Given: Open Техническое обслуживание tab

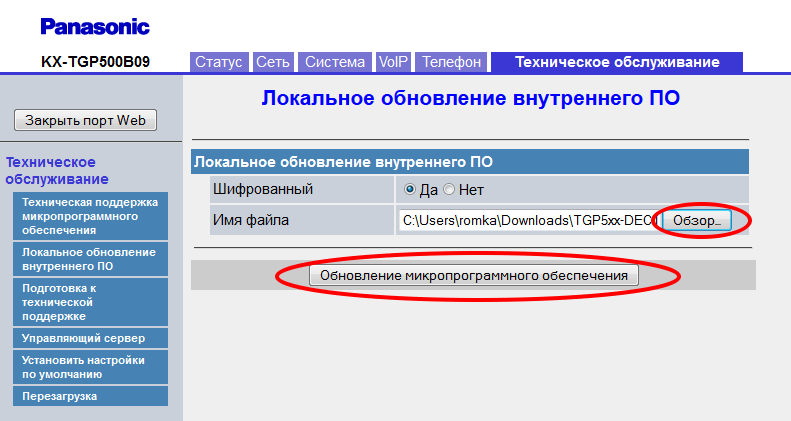Looking at the screenshot, I should coord(617,62).
